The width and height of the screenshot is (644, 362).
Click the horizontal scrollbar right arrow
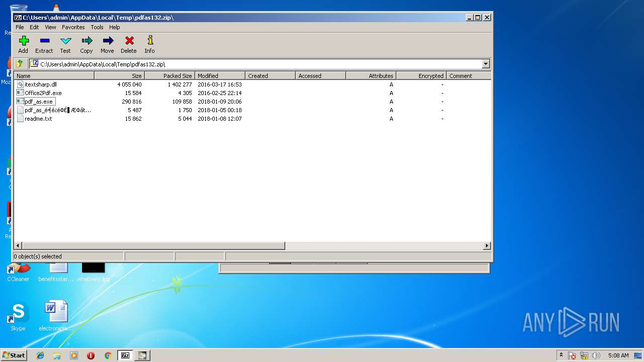coord(487,246)
